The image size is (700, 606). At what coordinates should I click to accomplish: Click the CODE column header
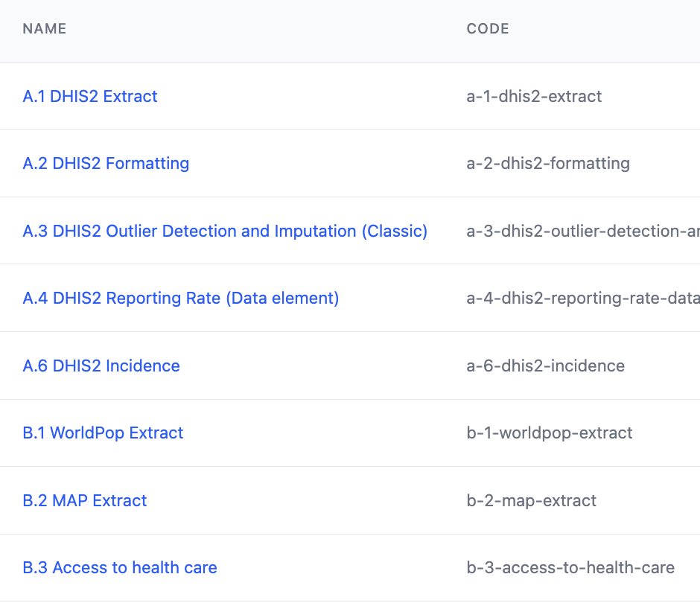[488, 29]
